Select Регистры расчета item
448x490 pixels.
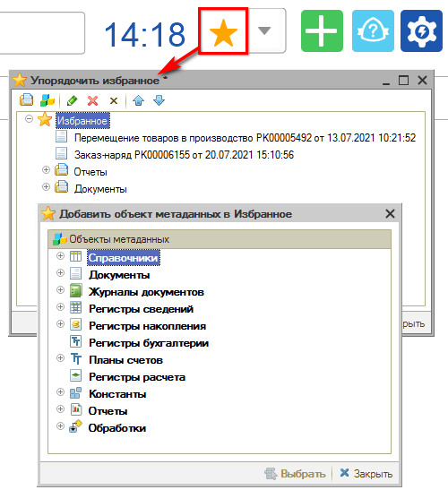tap(137, 377)
